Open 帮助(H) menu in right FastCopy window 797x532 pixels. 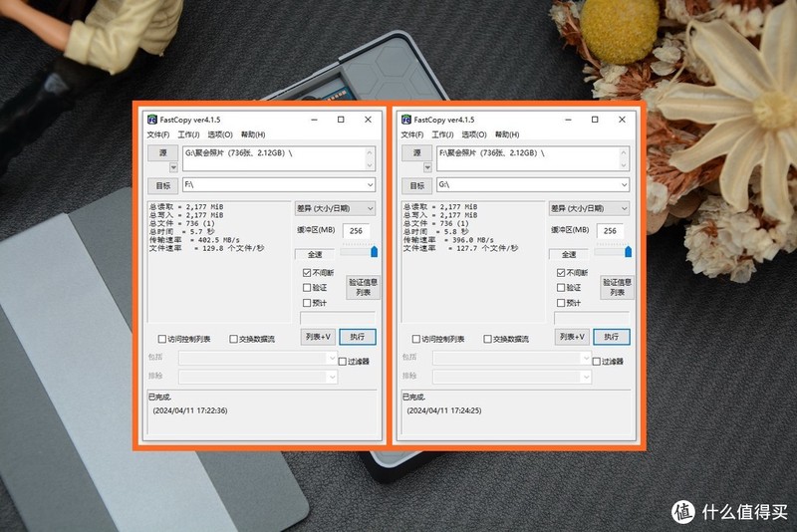507,134
